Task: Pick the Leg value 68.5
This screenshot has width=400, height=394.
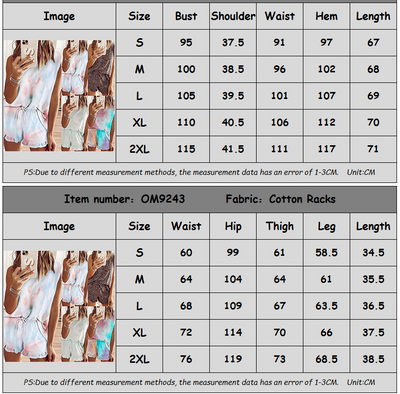Action: pos(326,359)
